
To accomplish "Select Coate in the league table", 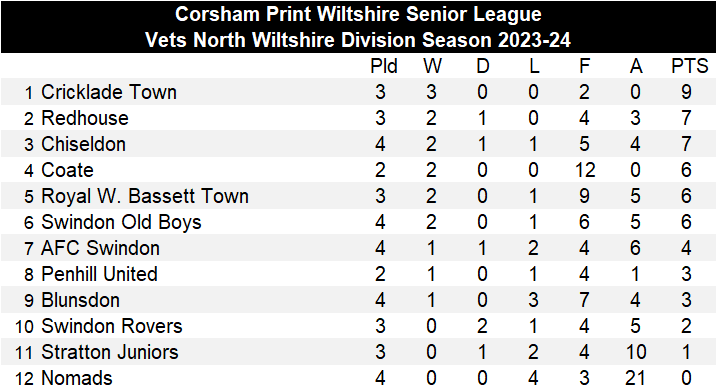I will coord(68,170).
